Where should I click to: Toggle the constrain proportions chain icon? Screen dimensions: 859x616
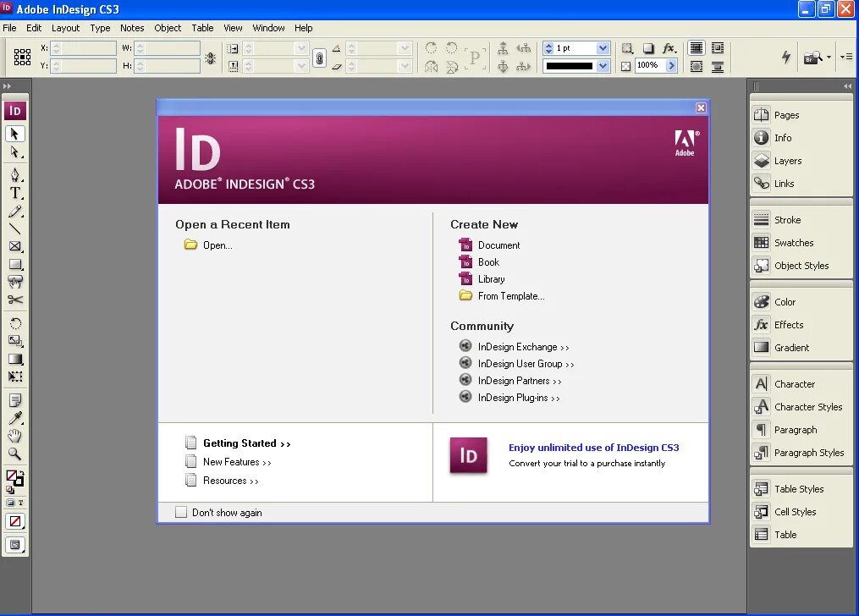[319, 58]
